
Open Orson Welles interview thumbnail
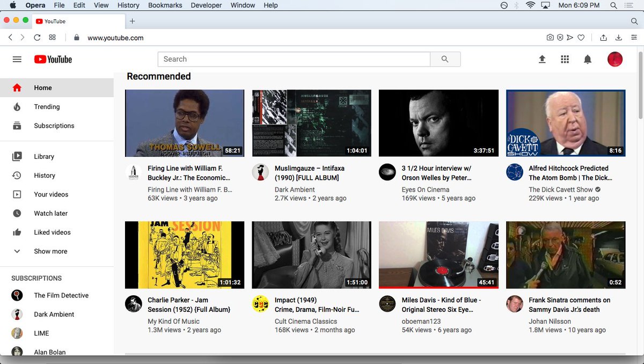pos(438,123)
